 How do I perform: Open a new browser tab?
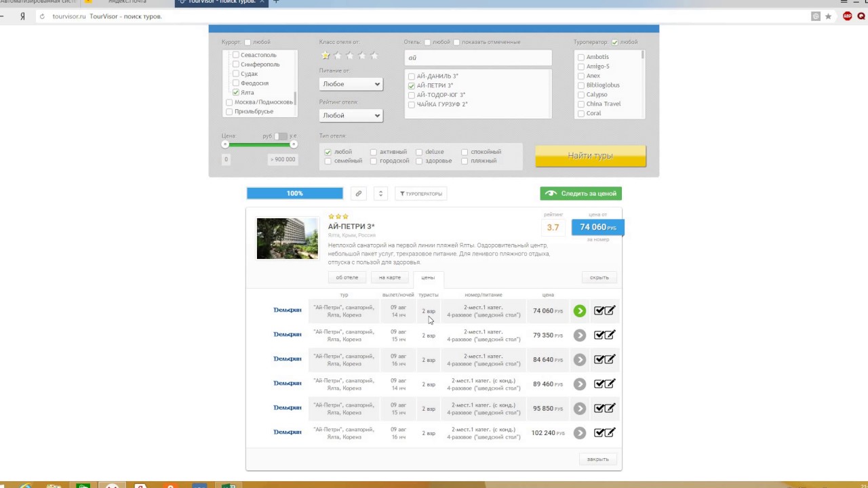coord(276,2)
